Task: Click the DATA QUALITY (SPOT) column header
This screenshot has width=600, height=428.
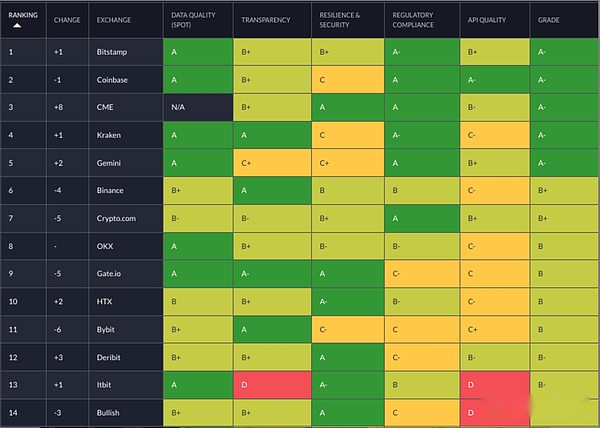Action: click(193, 20)
